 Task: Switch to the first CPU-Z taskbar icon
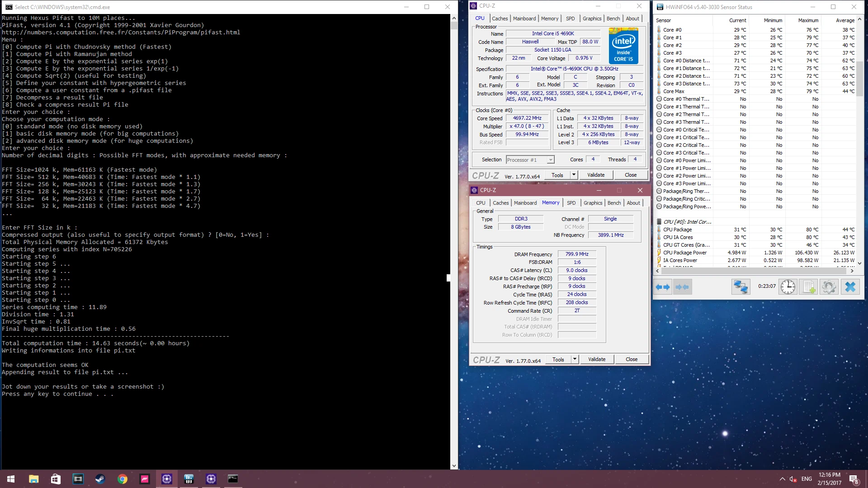(167, 479)
